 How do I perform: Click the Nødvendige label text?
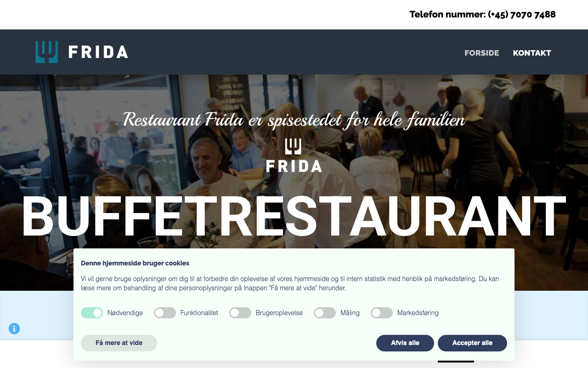tap(125, 313)
